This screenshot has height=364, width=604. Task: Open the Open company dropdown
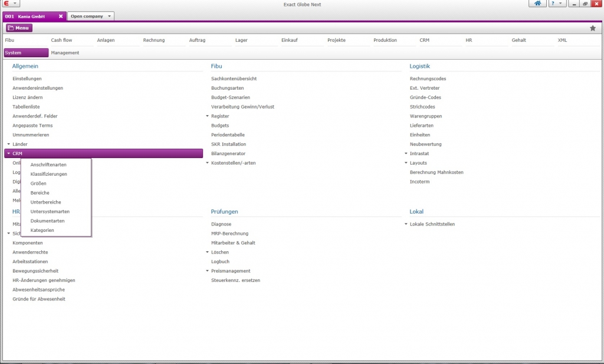(90, 16)
